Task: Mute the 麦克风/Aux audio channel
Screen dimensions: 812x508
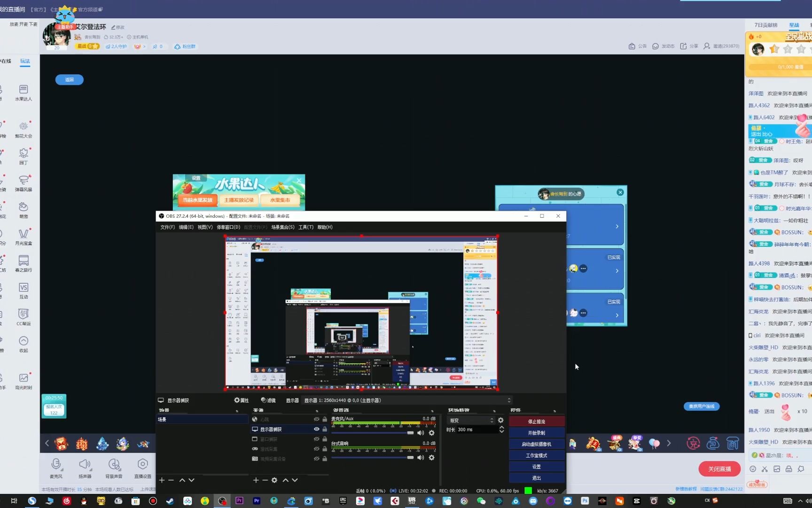Action: [x=421, y=433]
